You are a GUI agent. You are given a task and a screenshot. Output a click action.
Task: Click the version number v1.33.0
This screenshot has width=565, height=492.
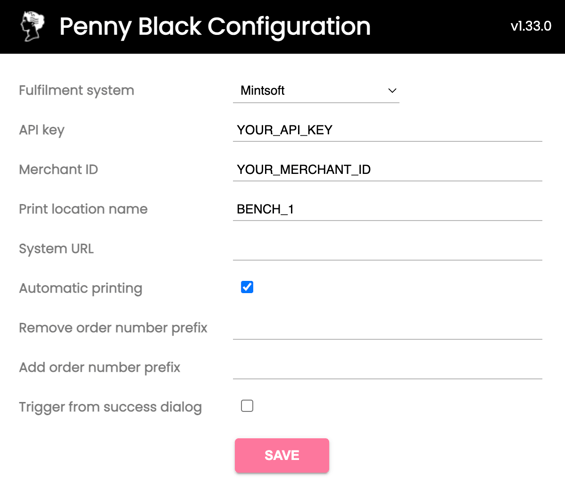[x=531, y=26]
